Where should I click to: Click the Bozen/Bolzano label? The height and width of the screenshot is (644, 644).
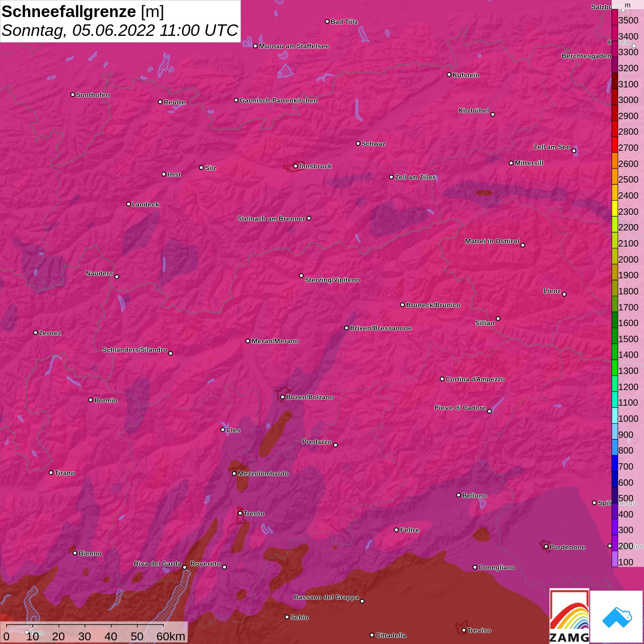point(310,397)
